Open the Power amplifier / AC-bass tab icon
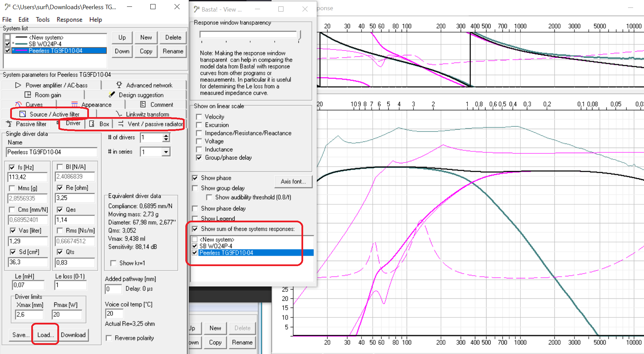Image resolution: width=644 pixels, height=354 pixels. [18, 85]
